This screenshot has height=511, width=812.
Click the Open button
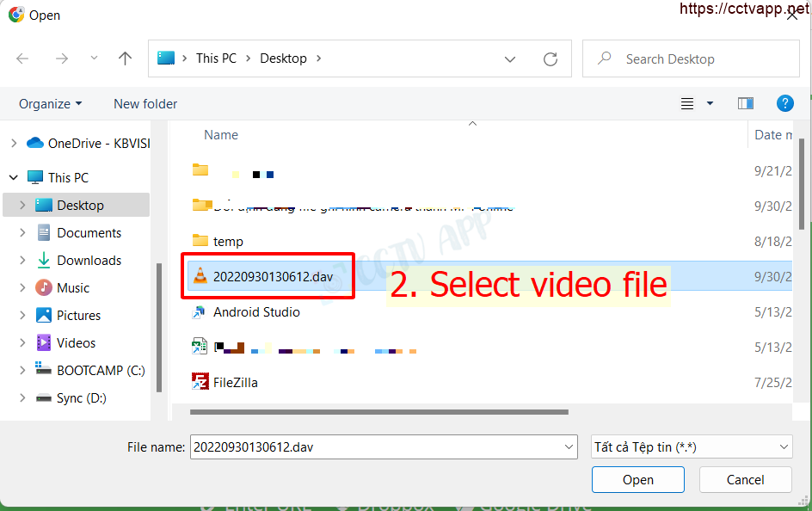tap(637, 479)
